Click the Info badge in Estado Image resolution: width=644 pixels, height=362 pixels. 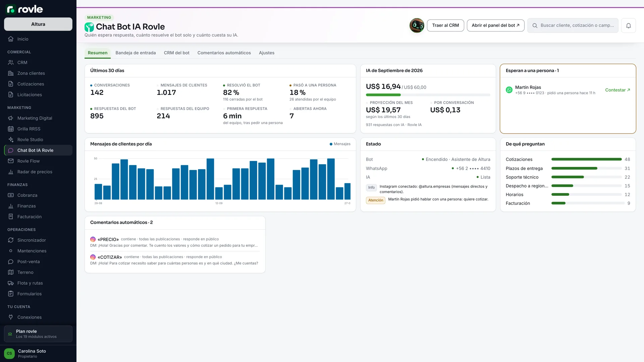click(x=371, y=188)
